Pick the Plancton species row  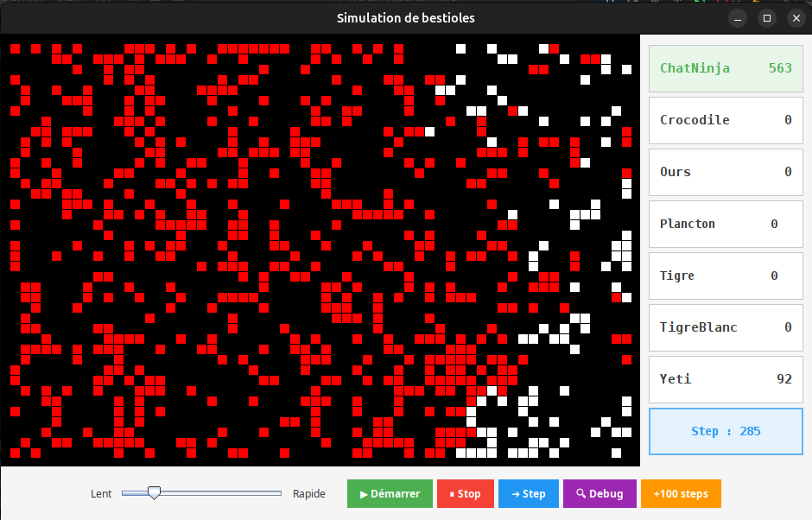[725, 224]
